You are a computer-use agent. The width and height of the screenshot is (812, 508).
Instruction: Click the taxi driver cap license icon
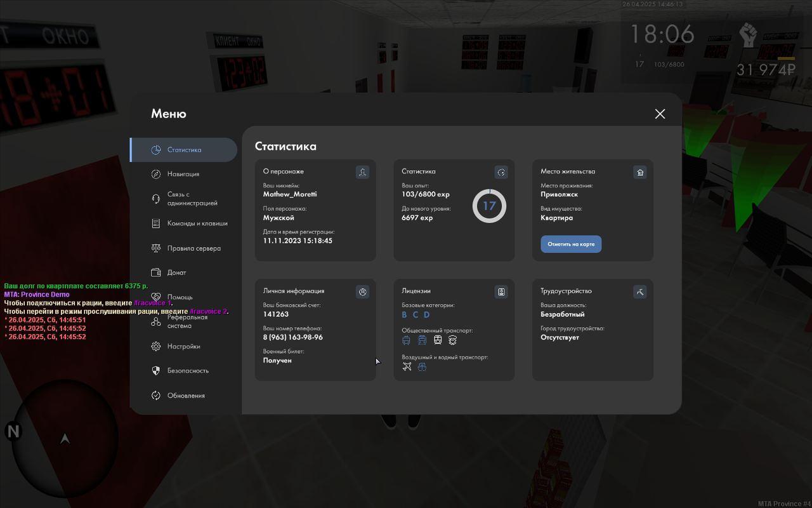click(453, 340)
